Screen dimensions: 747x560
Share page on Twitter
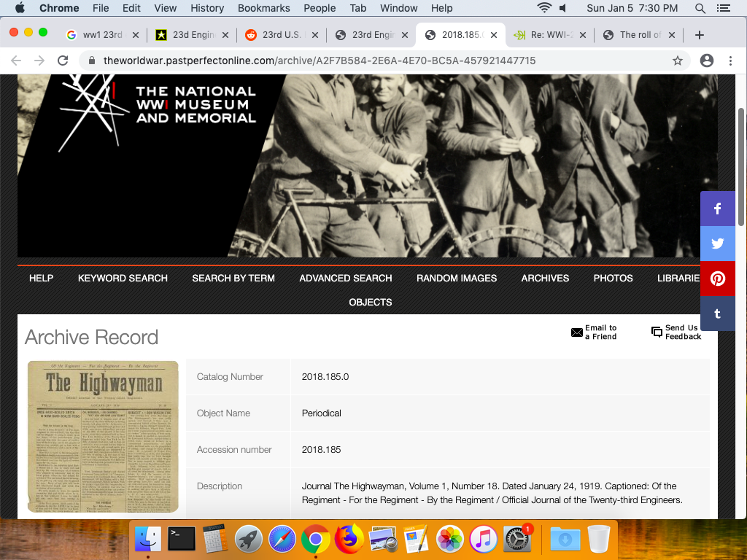click(718, 244)
